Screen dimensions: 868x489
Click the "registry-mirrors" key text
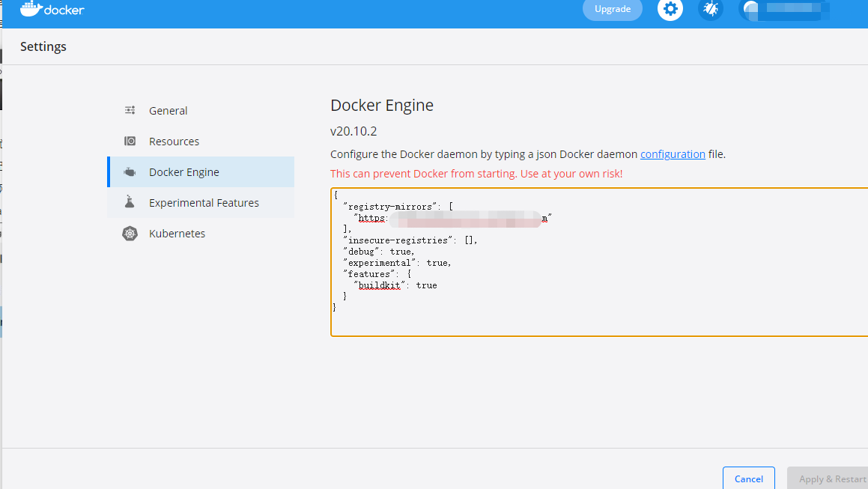[390, 207]
